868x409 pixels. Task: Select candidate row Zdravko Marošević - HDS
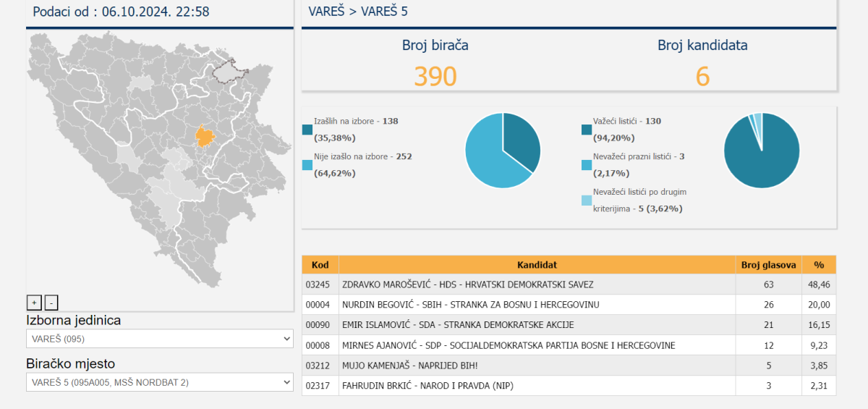pos(569,284)
